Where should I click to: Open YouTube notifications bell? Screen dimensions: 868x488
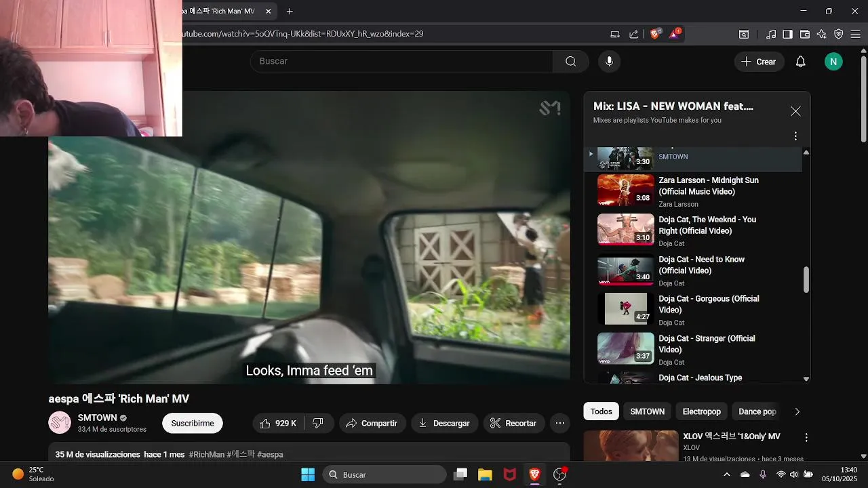tap(800, 62)
